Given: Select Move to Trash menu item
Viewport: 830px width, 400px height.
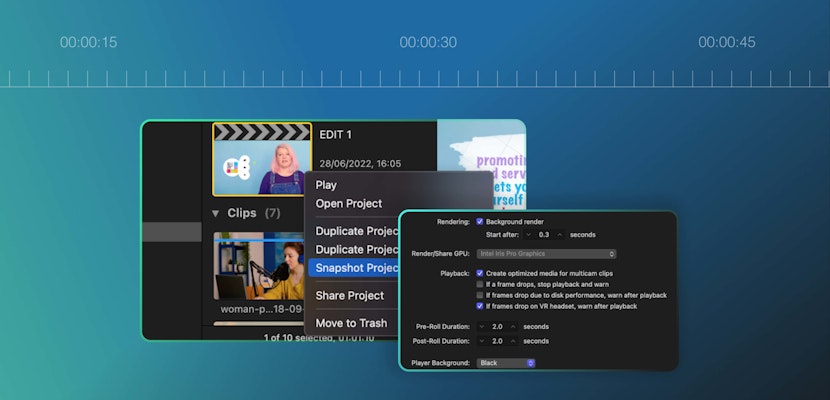Looking at the screenshot, I should 351,323.
